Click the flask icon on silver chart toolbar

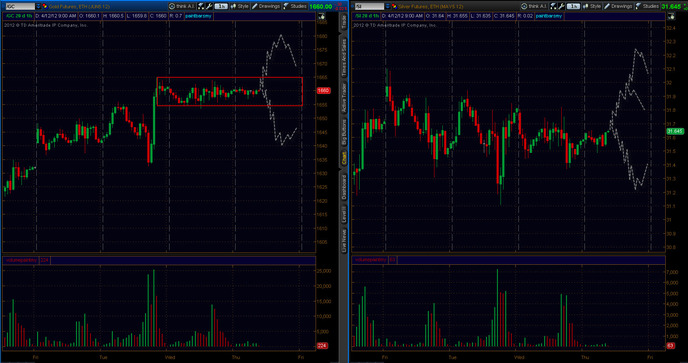[553, 6]
